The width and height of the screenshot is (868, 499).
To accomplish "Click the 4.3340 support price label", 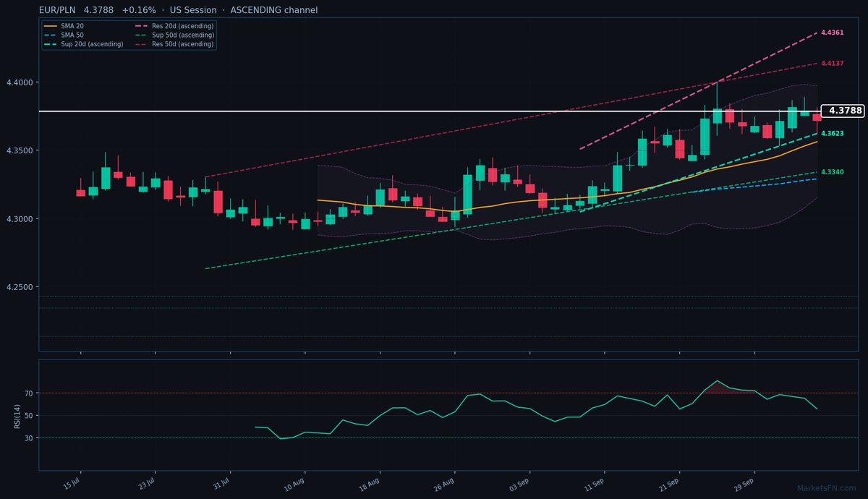I will pyautogui.click(x=832, y=172).
